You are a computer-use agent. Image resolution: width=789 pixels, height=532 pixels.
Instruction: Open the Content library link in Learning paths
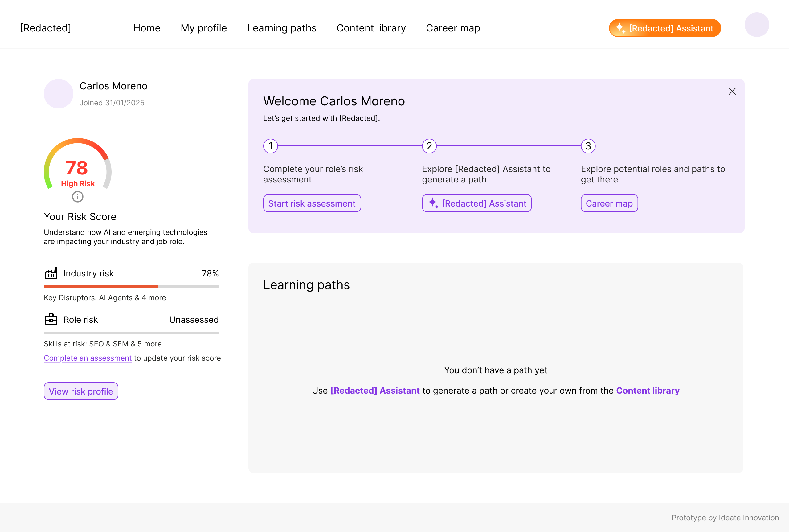point(647,391)
